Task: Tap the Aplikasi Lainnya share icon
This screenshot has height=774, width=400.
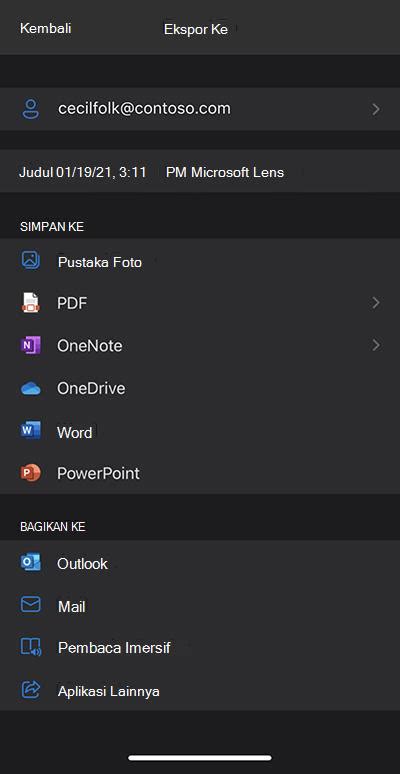Action: (x=31, y=690)
